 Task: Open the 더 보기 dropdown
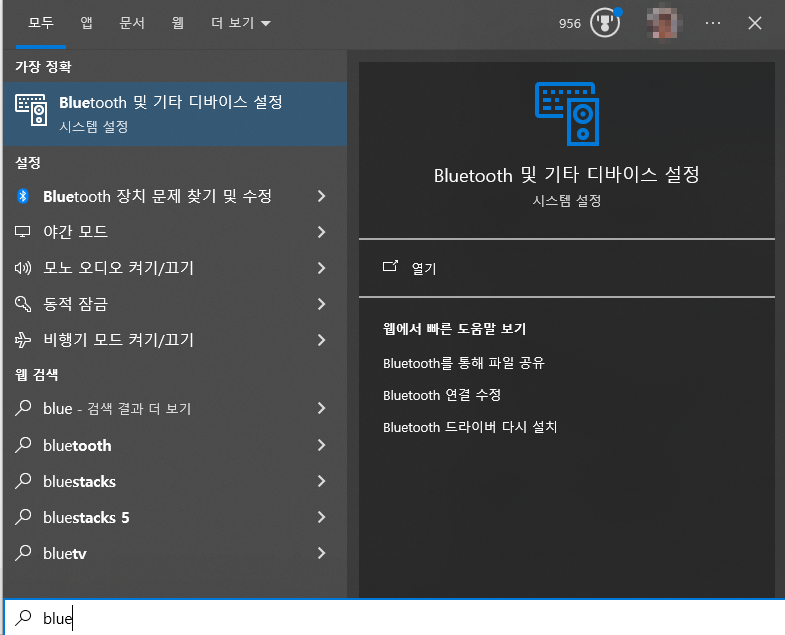(240, 23)
